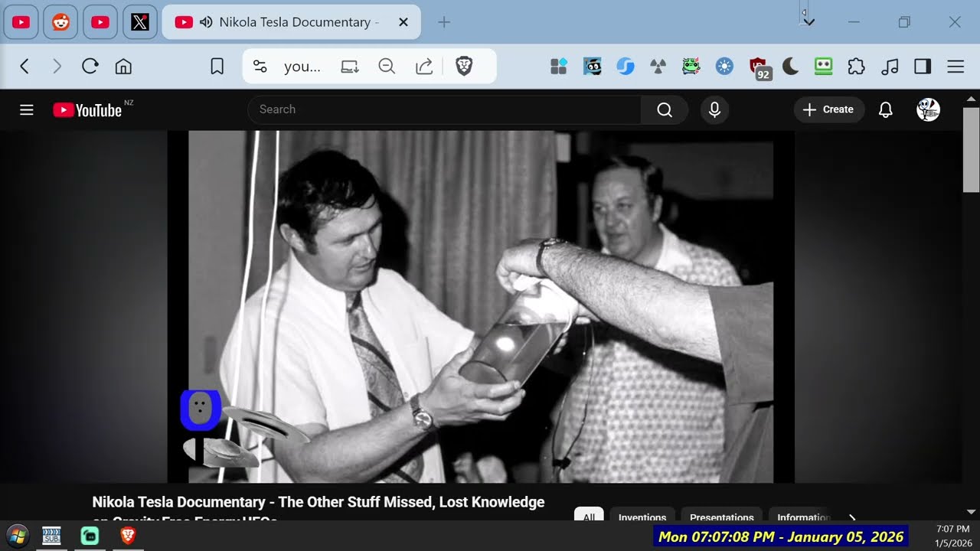Toggle the browser sidebar panel

click(x=922, y=67)
